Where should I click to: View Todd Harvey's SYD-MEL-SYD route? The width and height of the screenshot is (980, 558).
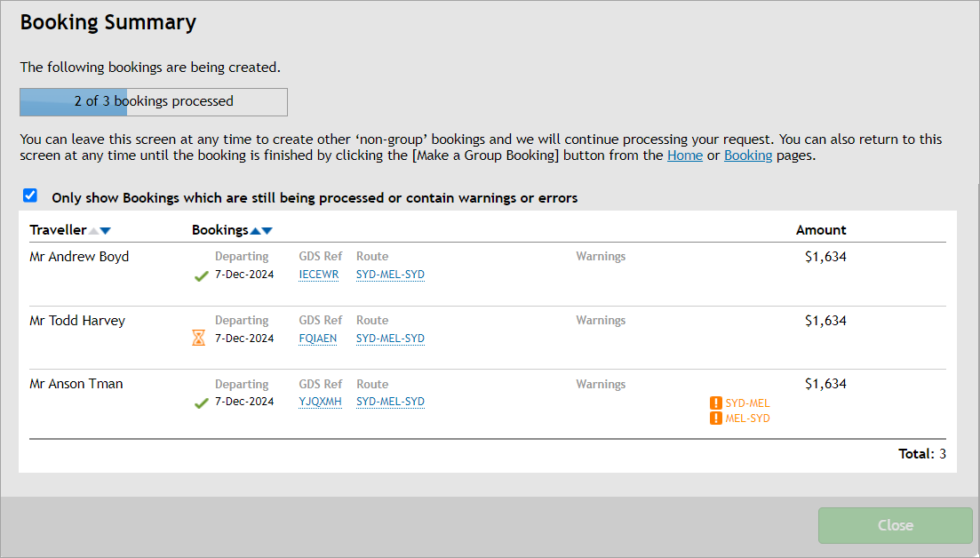pos(390,339)
